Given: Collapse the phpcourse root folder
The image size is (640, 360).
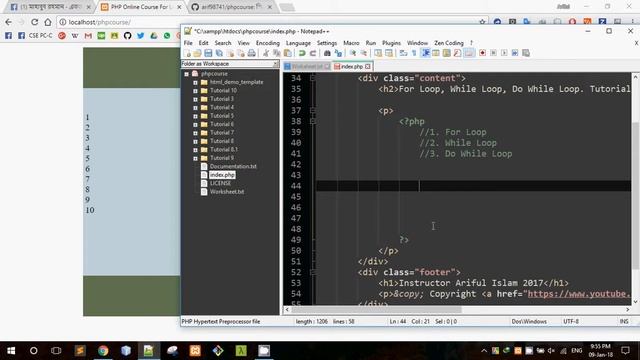Looking at the screenshot, I should point(187,74).
